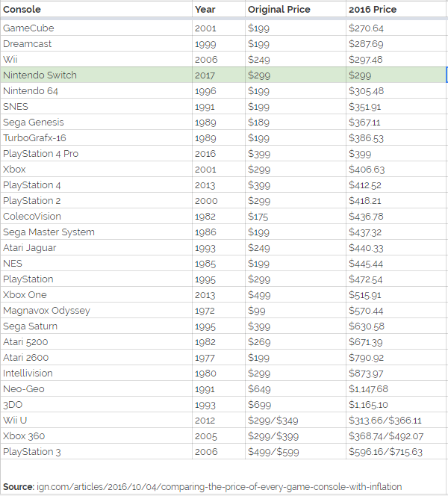Select the $99 Magnavox Odyssey price
This screenshot has width=448, height=496.
point(295,310)
